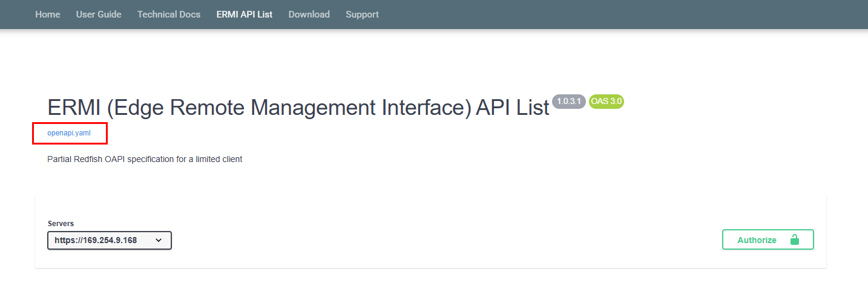868x283 pixels.
Task: Navigate to the Support page
Action: click(362, 15)
